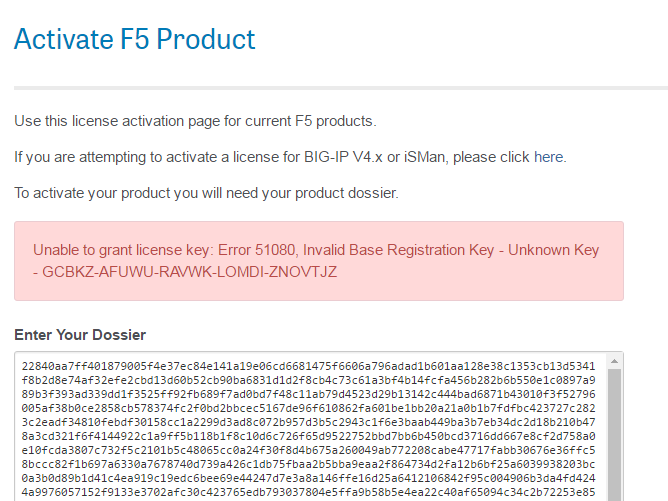Click the "Activate F5 Product" heading
Image resolution: width=668 pixels, height=501 pixels.
tap(135, 40)
